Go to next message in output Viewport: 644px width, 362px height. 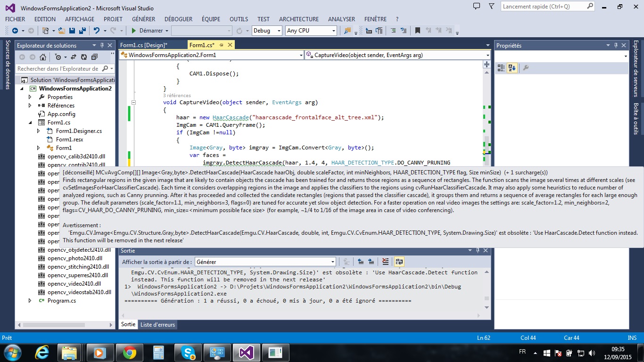[371, 262]
